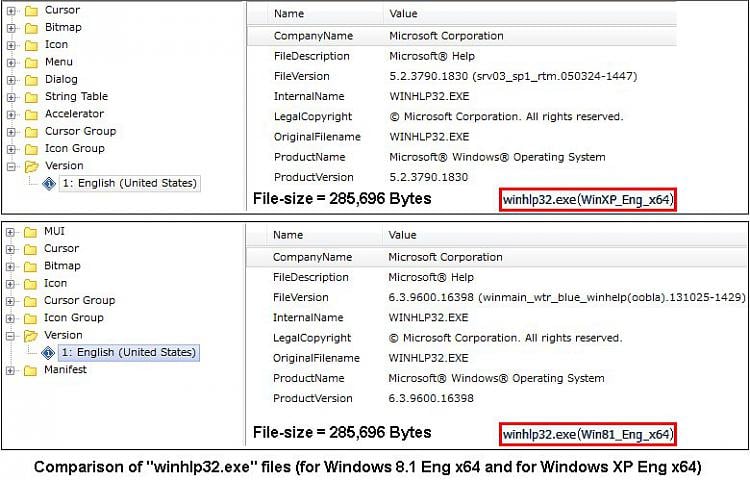This screenshot has height=480, width=750.
Task: Click the OriginalFilename name cell in the WinXP pane
Action: coord(317,137)
